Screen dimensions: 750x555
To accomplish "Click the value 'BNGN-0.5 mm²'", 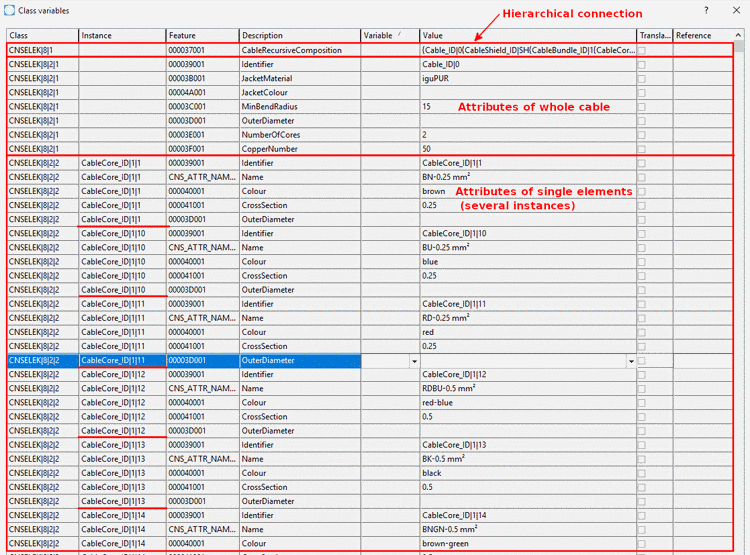I will [x=528, y=529].
